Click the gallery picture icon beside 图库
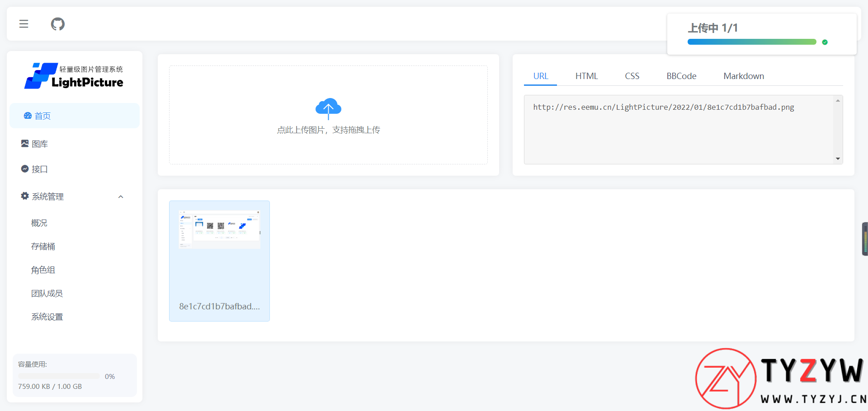The height and width of the screenshot is (411, 868). [x=25, y=144]
